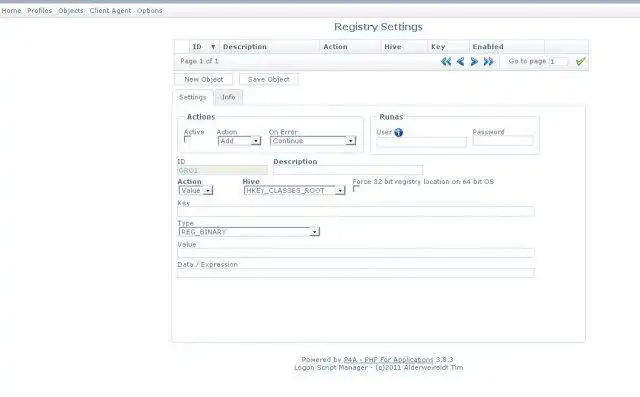The image size is (640, 397).
Task: Focus the Go to page input field
Action: (558, 62)
